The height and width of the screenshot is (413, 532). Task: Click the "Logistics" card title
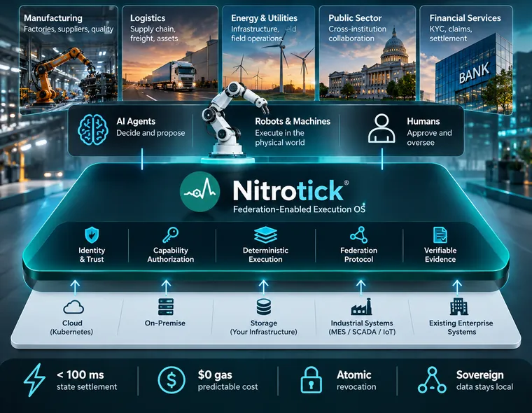[x=148, y=18]
